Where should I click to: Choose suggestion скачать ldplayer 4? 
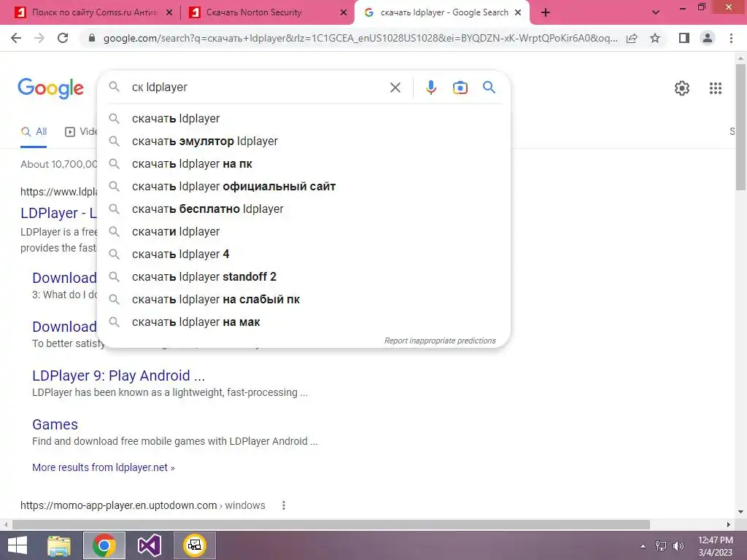click(x=304, y=254)
